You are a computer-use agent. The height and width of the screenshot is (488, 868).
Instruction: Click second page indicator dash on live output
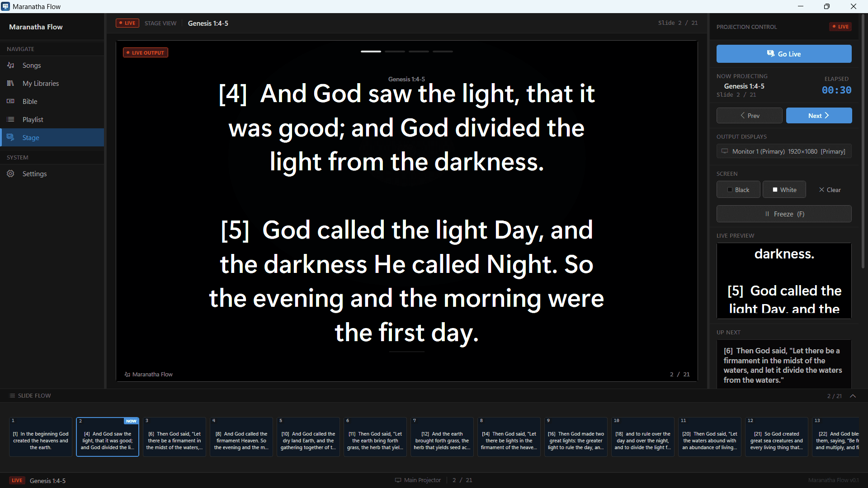coord(395,52)
